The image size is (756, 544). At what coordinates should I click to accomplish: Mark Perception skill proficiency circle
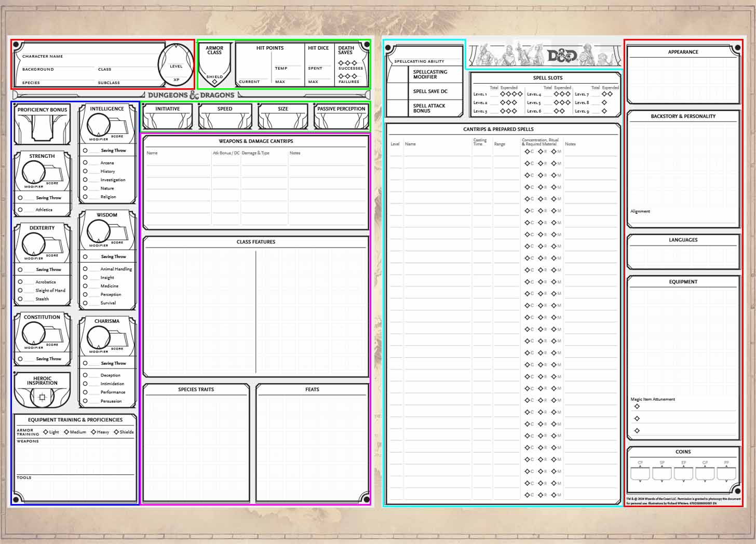coord(85,294)
